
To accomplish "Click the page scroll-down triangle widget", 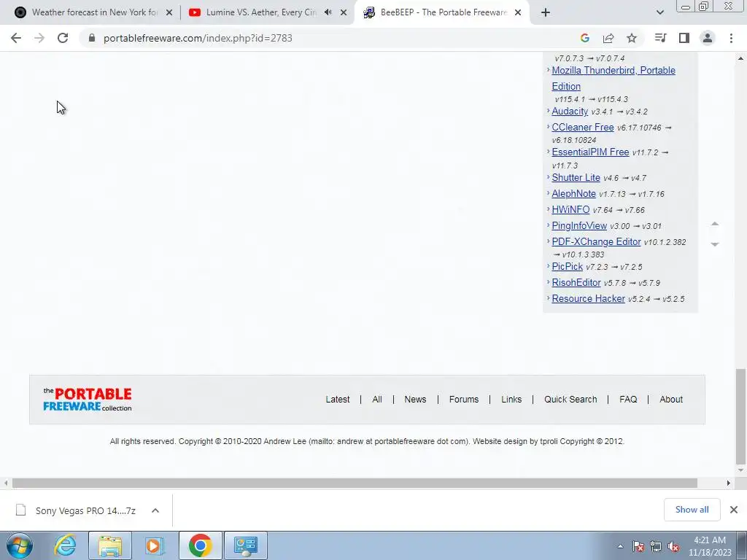I will pyautogui.click(x=715, y=244).
